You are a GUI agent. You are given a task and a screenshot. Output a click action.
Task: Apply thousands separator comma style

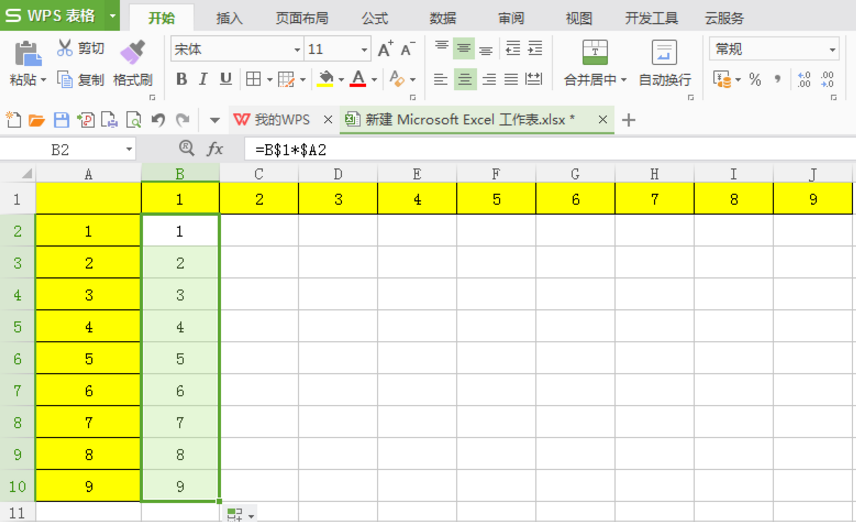click(x=777, y=80)
